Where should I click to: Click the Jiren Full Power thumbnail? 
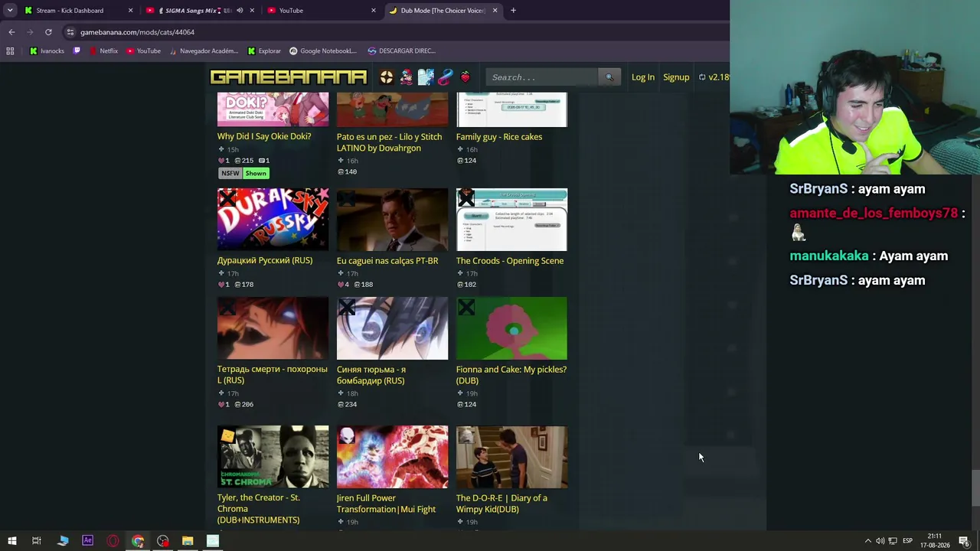(x=392, y=457)
